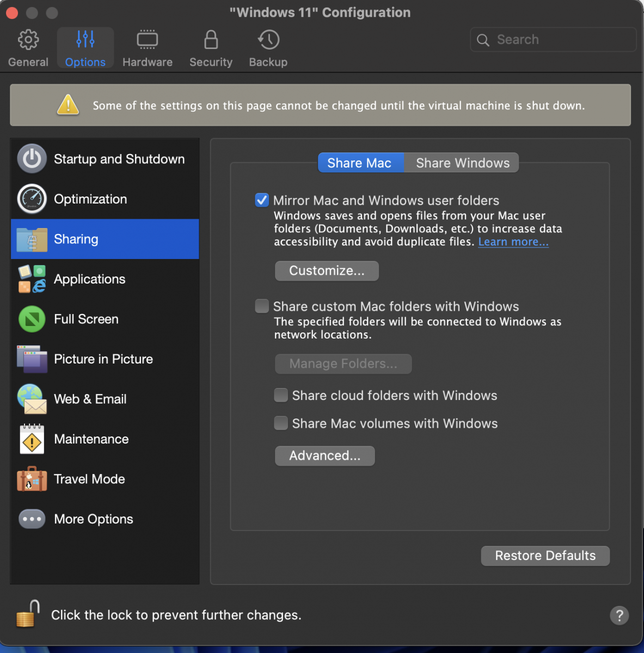The height and width of the screenshot is (653, 644).
Task: Open the Advanced... sharing settings
Action: pyautogui.click(x=325, y=456)
